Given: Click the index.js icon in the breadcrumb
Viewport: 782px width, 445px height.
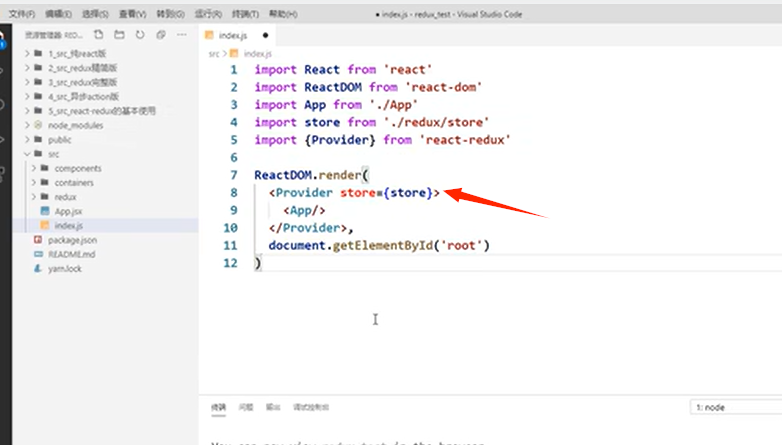Looking at the screenshot, I should pos(234,53).
